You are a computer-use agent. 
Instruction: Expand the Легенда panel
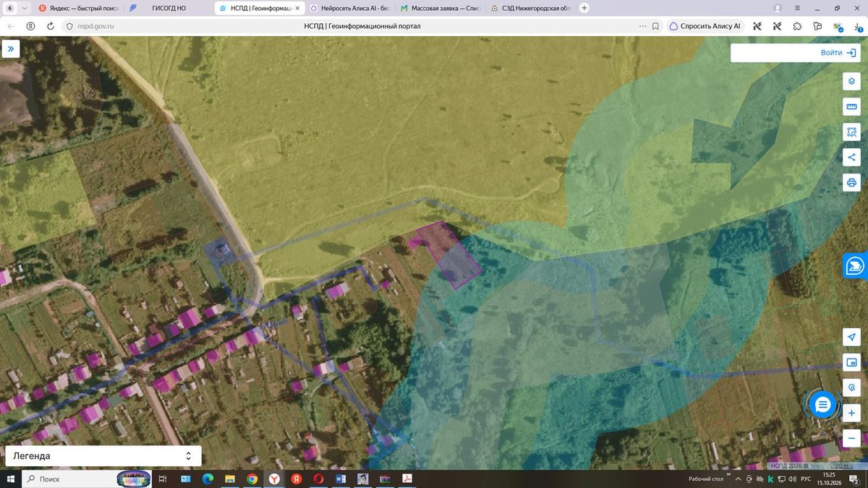point(103,456)
